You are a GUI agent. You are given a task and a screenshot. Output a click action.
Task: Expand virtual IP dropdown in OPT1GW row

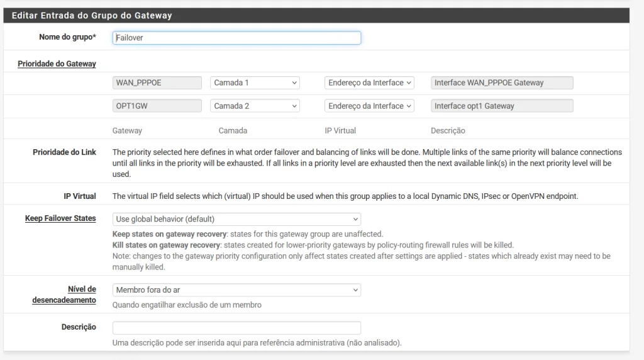coord(370,106)
